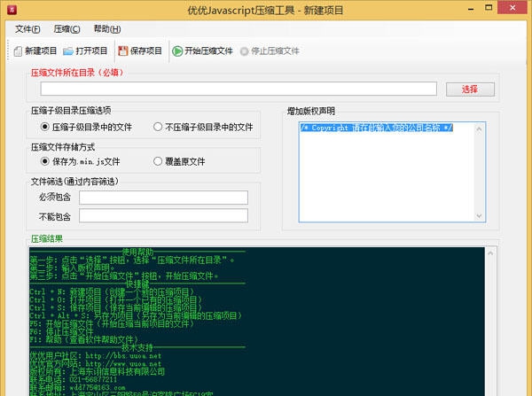Click the 必须包含 filter input field
Screen dimensions: 532x396
[163, 198]
